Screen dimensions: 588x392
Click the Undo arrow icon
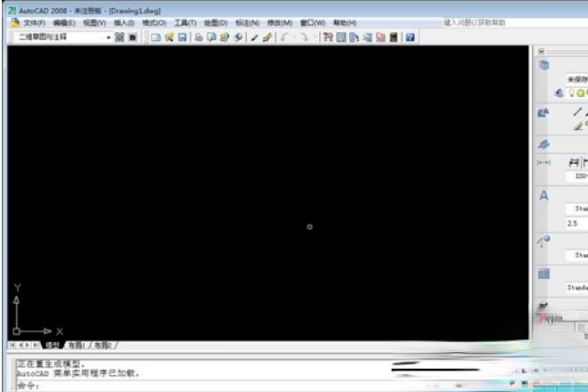click(x=285, y=37)
